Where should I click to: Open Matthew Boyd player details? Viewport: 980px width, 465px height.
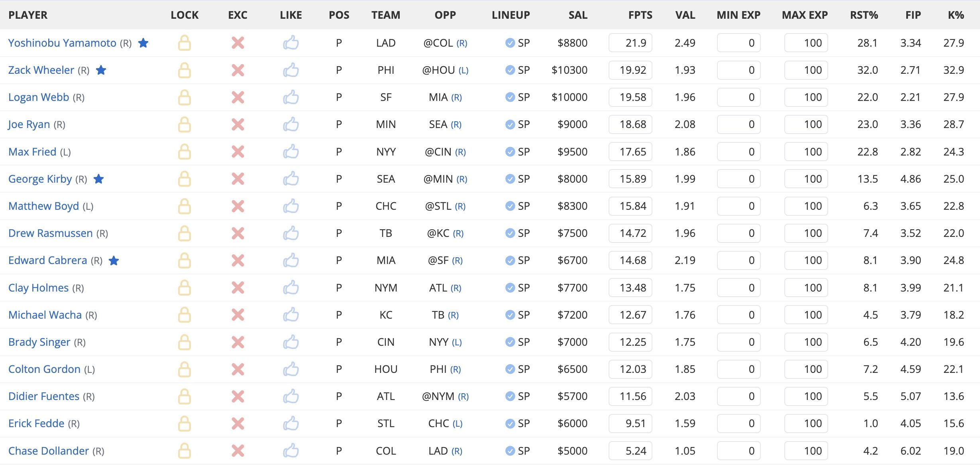(x=43, y=206)
